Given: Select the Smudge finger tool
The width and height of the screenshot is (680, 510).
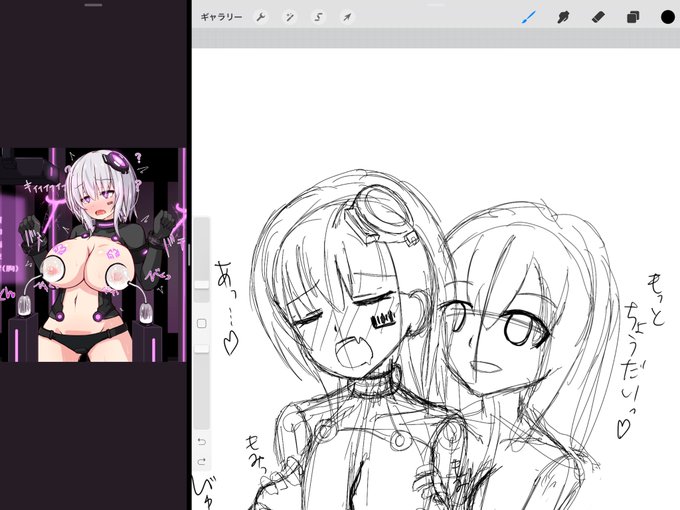Looking at the screenshot, I should click(563, 17).
